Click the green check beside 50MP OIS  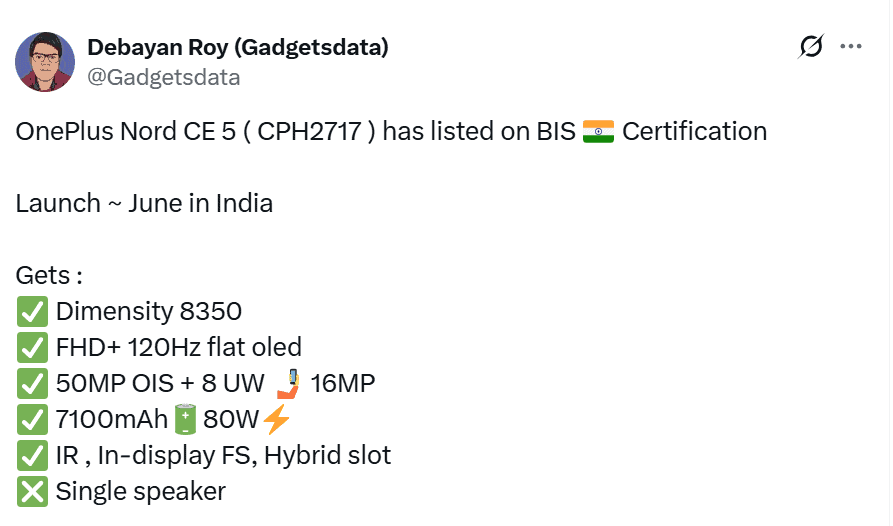(32, 384)
